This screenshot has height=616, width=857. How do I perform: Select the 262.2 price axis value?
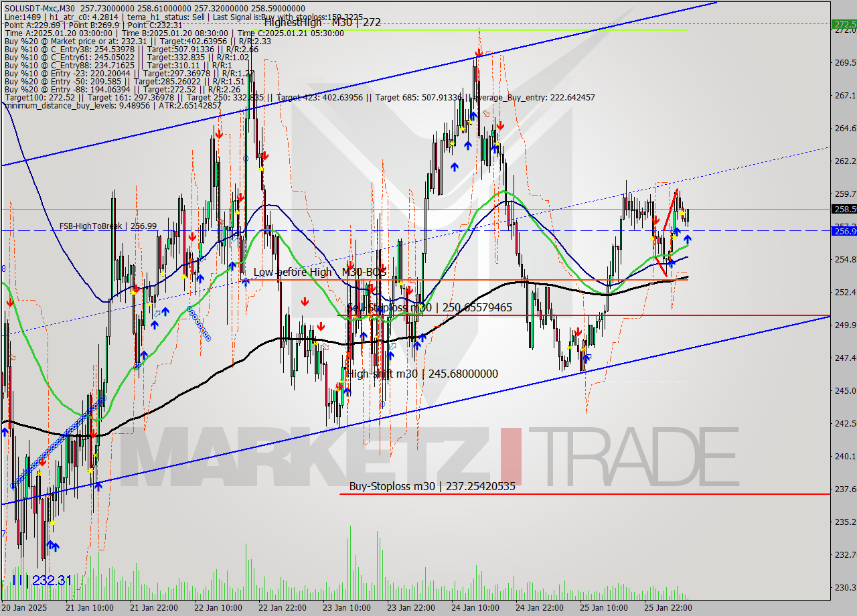pyautogui.click(x=844, y=161)
